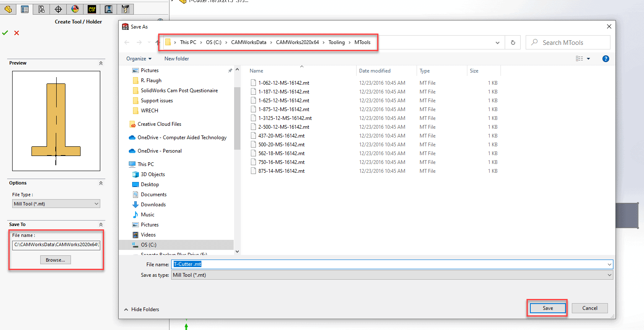Open the Organize menu
Image resolution: width=644 pixels, height=330 pixels.
(x=139, y=59)
